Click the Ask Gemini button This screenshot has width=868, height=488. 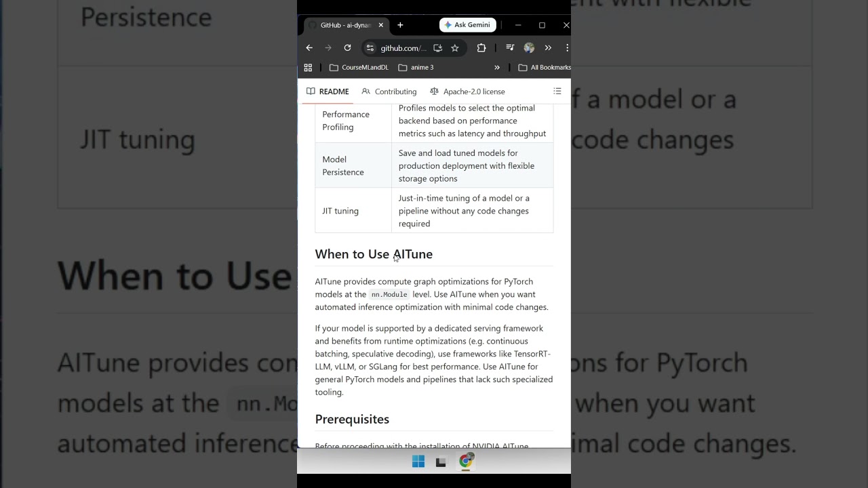468,25
